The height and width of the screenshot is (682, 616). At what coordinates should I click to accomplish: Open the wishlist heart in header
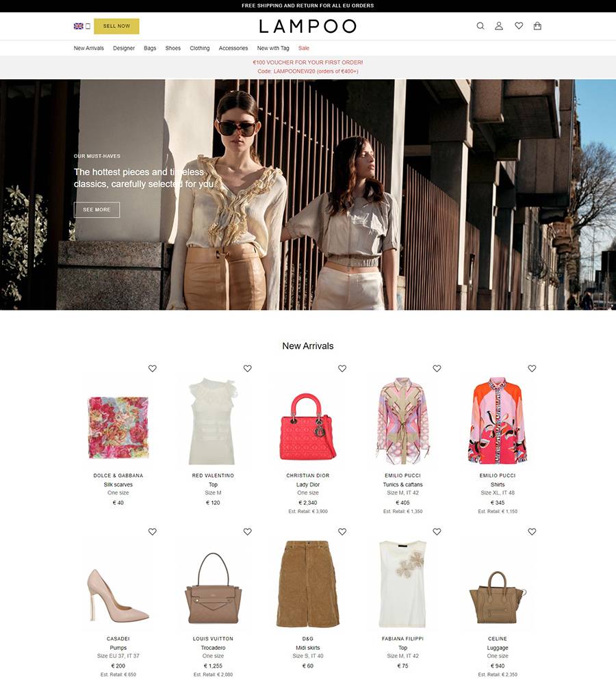click(519, 26)
